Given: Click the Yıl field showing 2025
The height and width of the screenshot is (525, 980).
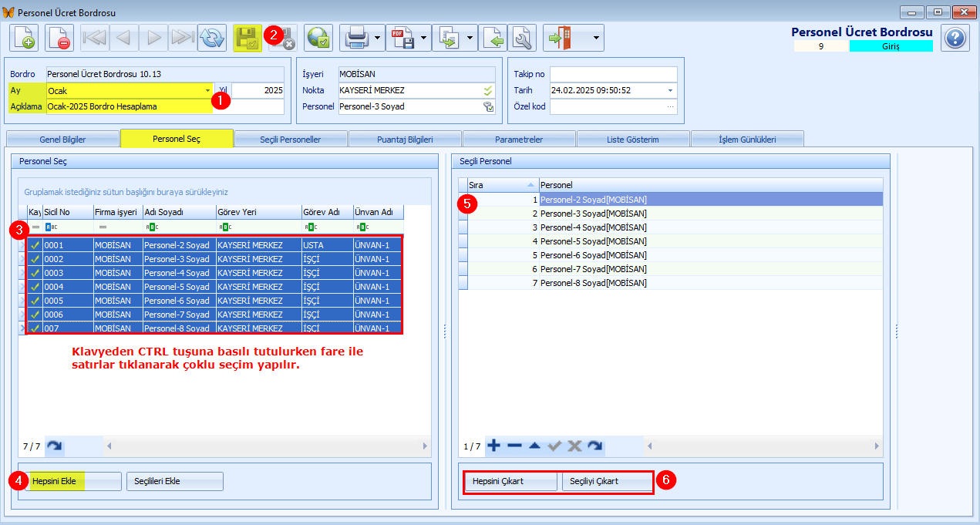Looking at the screenshot, I should pos(258,90).
